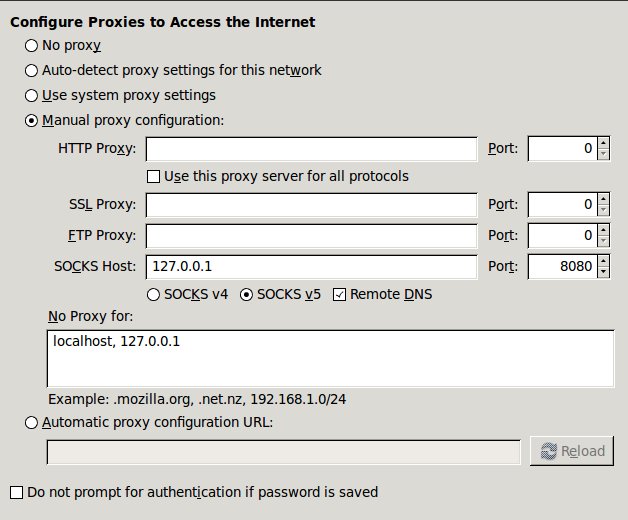Decrease SOCKS port 8080 with down arrow
Viewport: 628px width, 520px height.
[603, 272]
